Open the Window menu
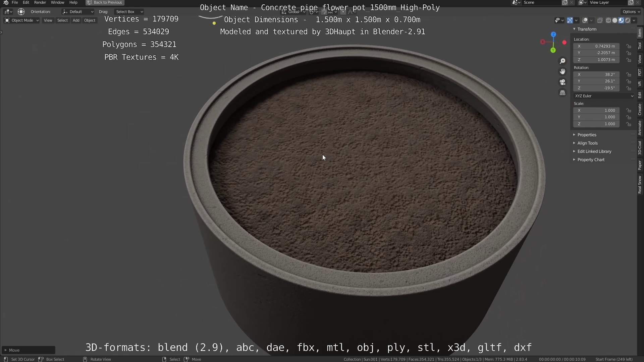 (57, 2)
